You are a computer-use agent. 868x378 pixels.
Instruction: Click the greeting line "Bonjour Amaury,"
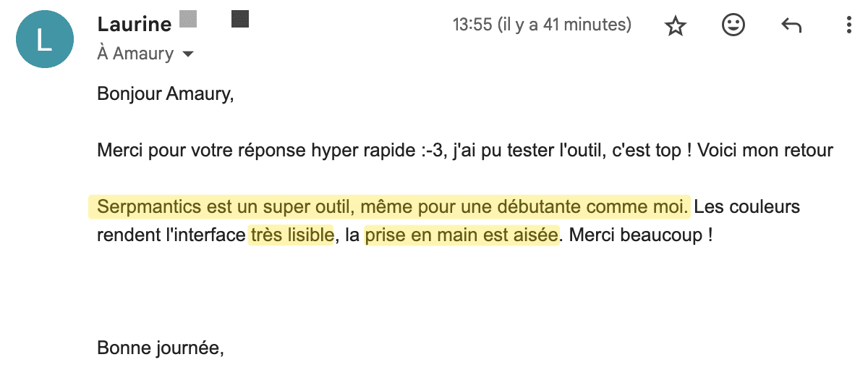pyautogui.click(x=166, y=94)
